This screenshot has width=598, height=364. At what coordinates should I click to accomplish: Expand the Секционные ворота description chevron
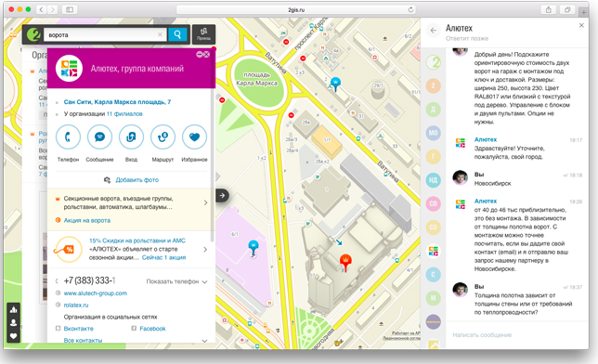205,202
